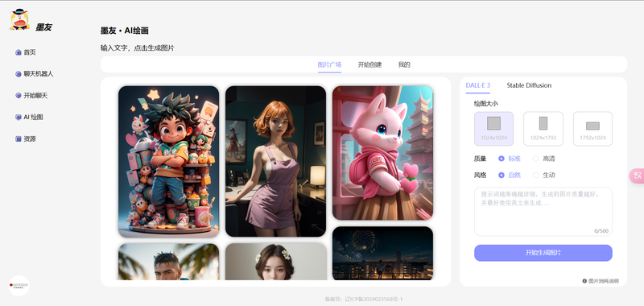Click the 图片消耗说明 info icon
This screenshot has height=306, width=644.
click(584, 281)
